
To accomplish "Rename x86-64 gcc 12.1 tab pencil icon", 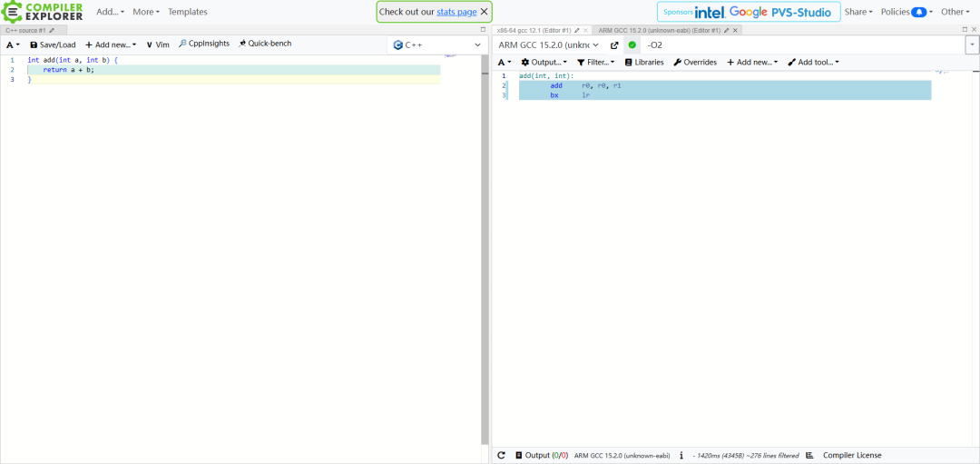I will (577, 30).
